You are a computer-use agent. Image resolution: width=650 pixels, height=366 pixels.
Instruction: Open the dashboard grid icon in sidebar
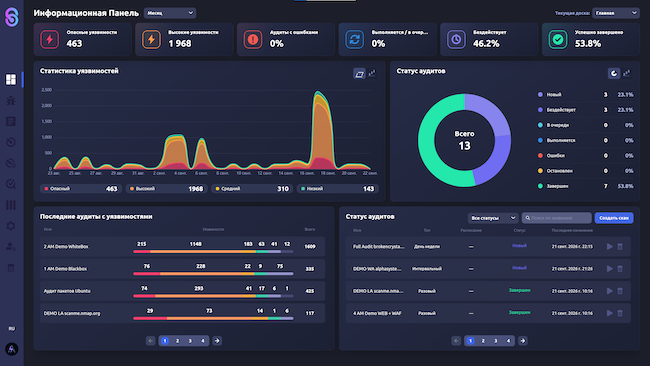[x=11, y=79]
